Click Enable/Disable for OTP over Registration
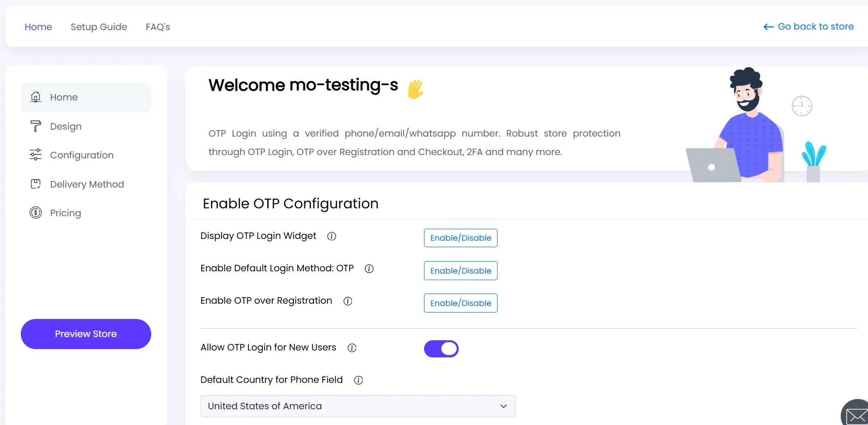868x425 pixels. coord(461,303)
